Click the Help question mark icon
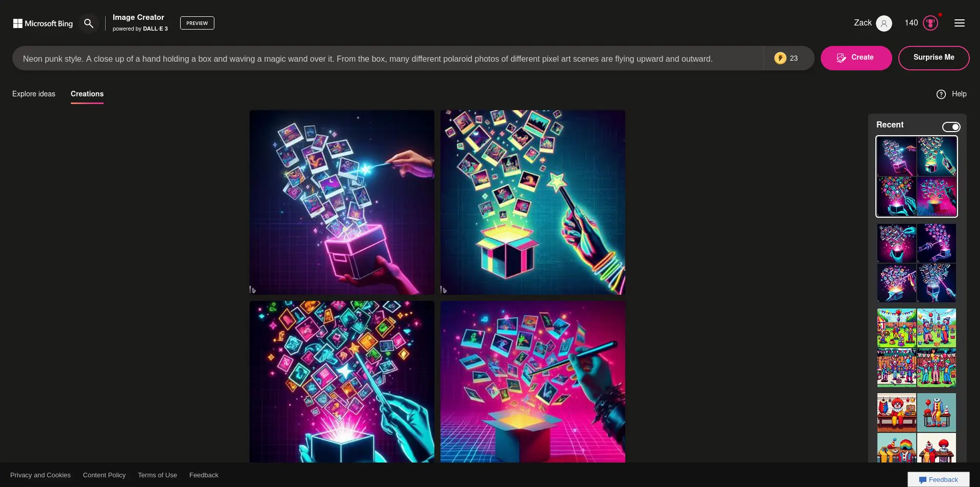This screenshot has height=487, width=980. pyautogui.click(x=941, y=94)
